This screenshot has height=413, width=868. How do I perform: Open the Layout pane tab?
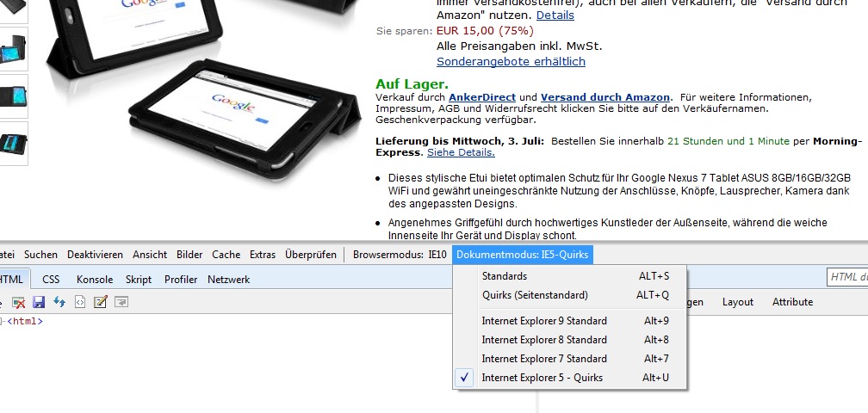coord(737,302)
